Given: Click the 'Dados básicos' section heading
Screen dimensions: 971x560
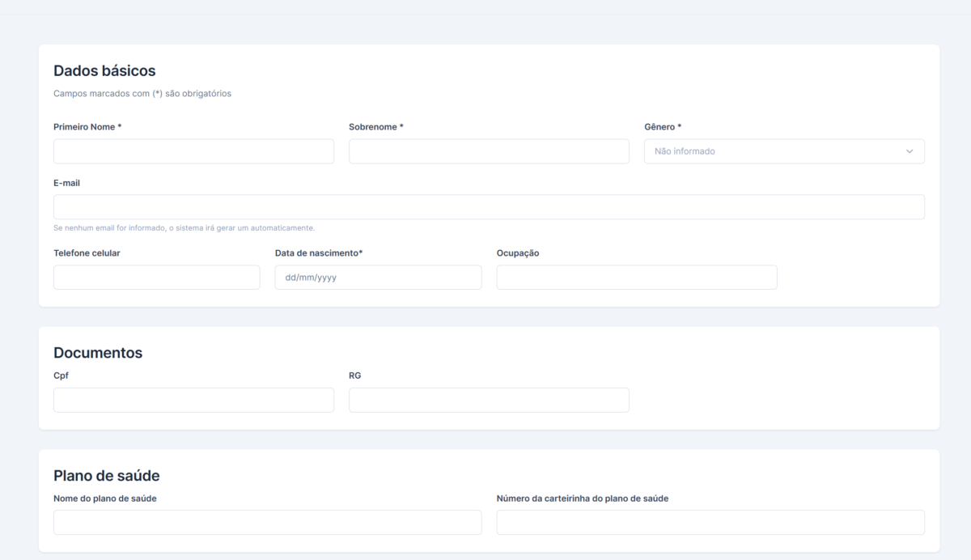Looking at the screenshot, I should (x=104, y=71).
